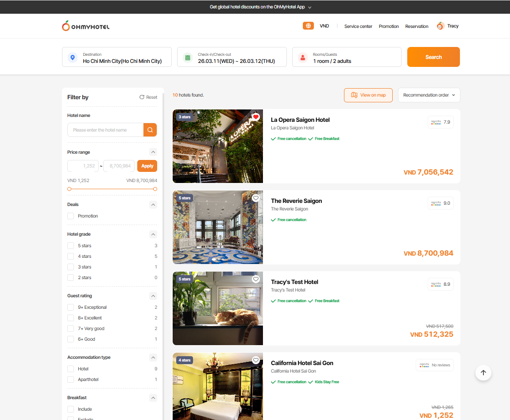Reset all filters

coord(148,97)
